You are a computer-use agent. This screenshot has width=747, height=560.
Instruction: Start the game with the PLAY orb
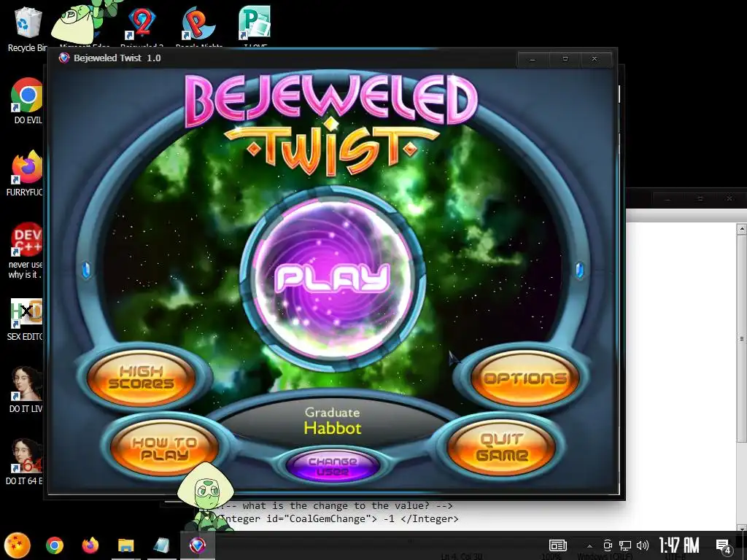(x=332, y=279)
